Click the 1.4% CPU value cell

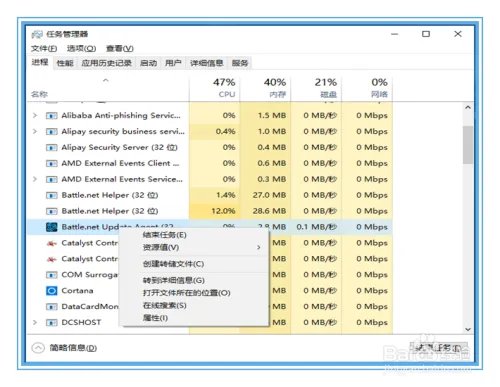pyautogui.click(x=215, y=195)
